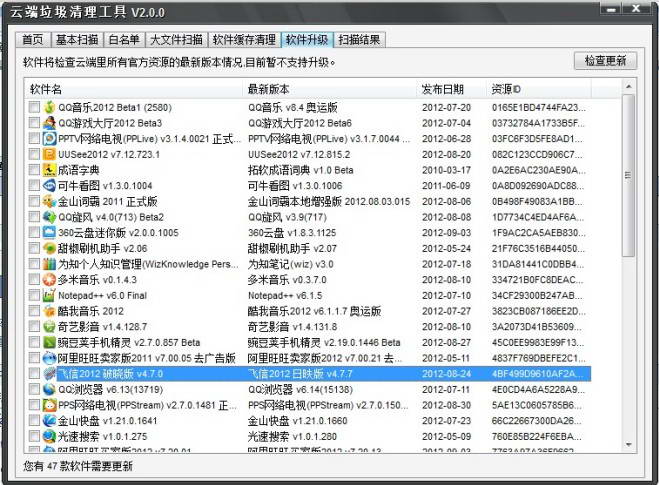
Task: Switch to the 首页 tab
Action: pyautogui.click(x=32, y=40)
